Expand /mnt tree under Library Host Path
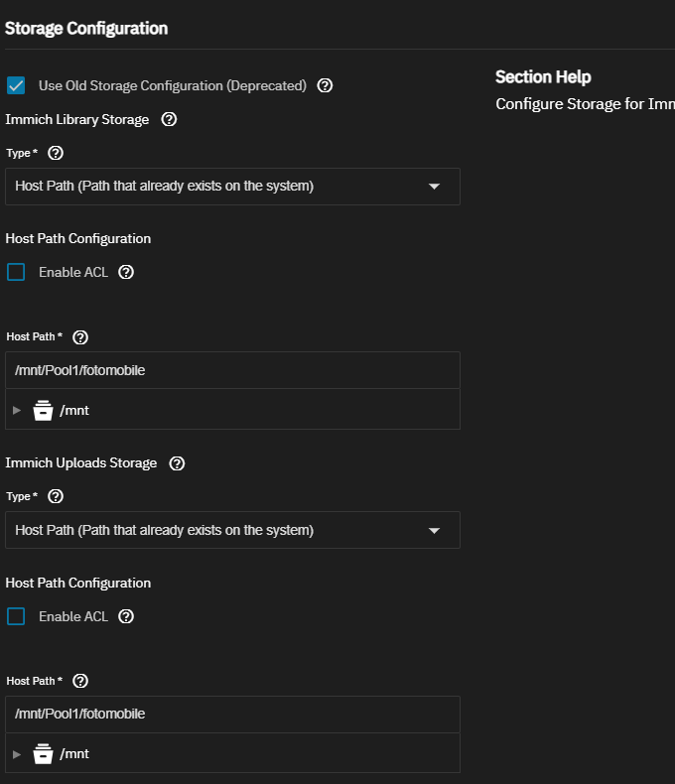 16,410
